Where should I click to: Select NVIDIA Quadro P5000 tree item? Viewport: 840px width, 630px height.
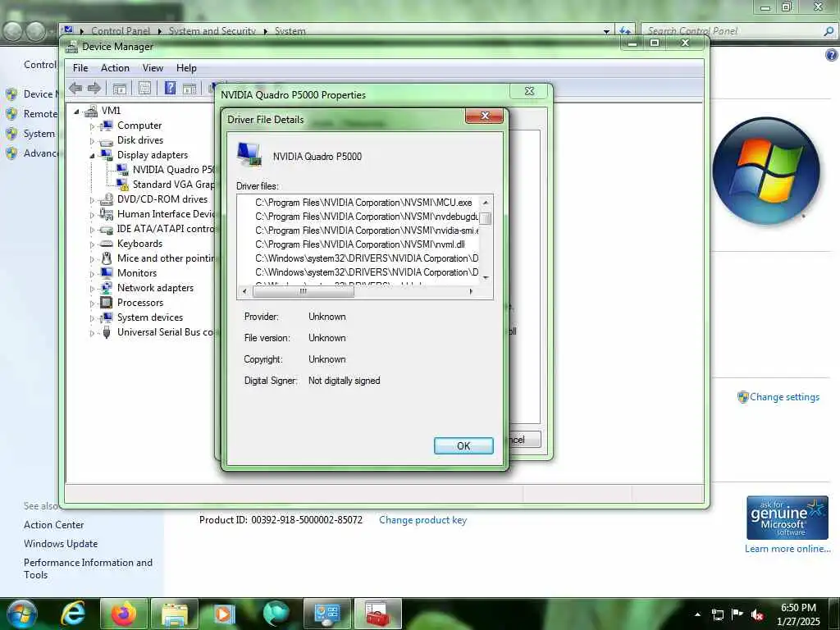coord(173,170)
